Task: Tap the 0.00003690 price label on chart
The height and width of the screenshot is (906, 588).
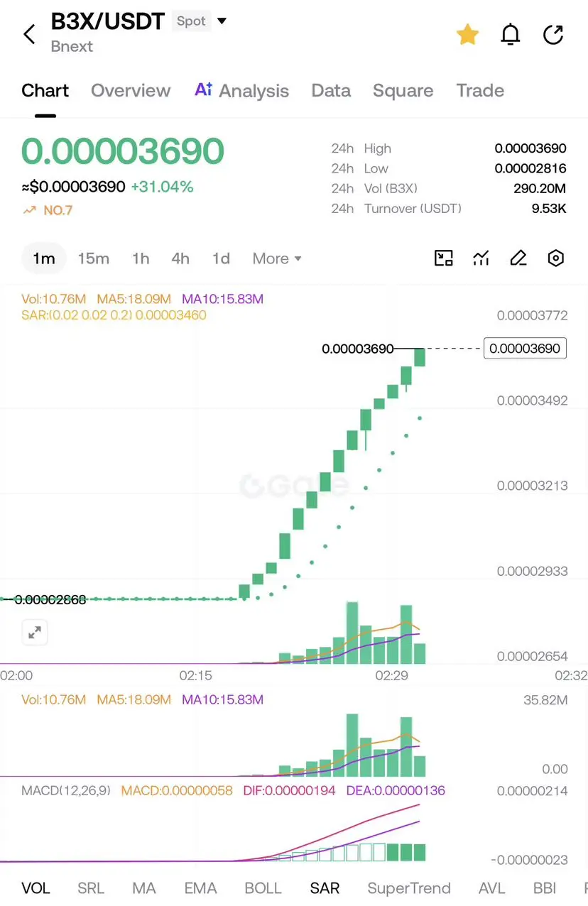Action: 525,349
